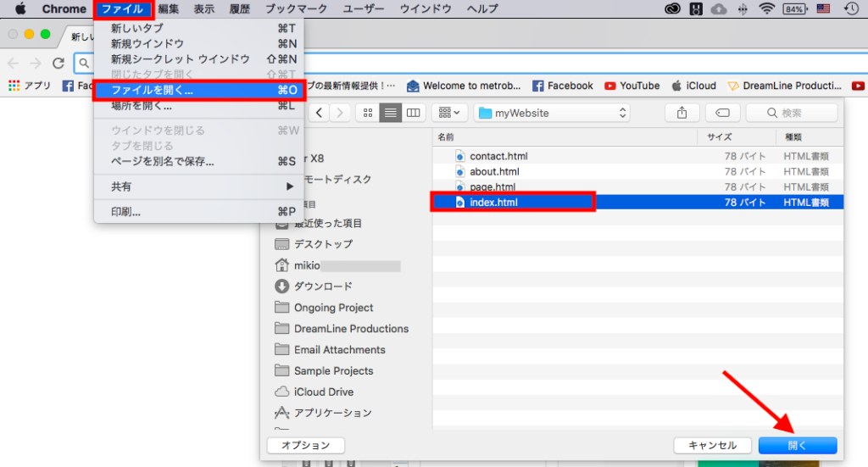Open the ユーザー menu
The height and width of the screenshot is (467, 868).
(x=363, y=8)
